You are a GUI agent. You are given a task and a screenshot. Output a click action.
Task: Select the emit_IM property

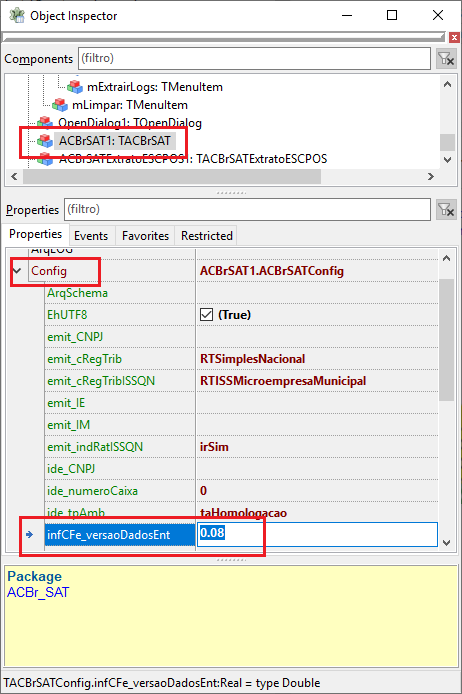tap(69, 425)
